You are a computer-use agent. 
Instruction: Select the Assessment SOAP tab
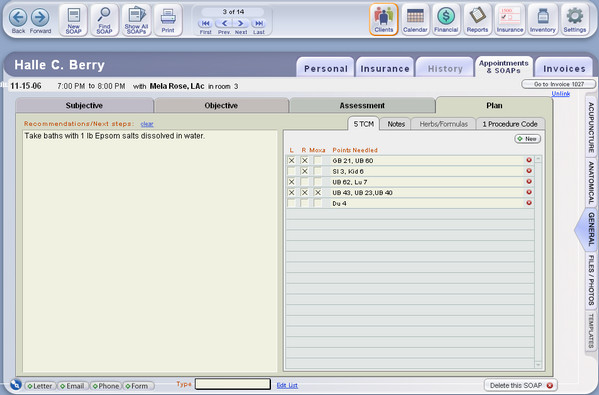click(362, 105)
